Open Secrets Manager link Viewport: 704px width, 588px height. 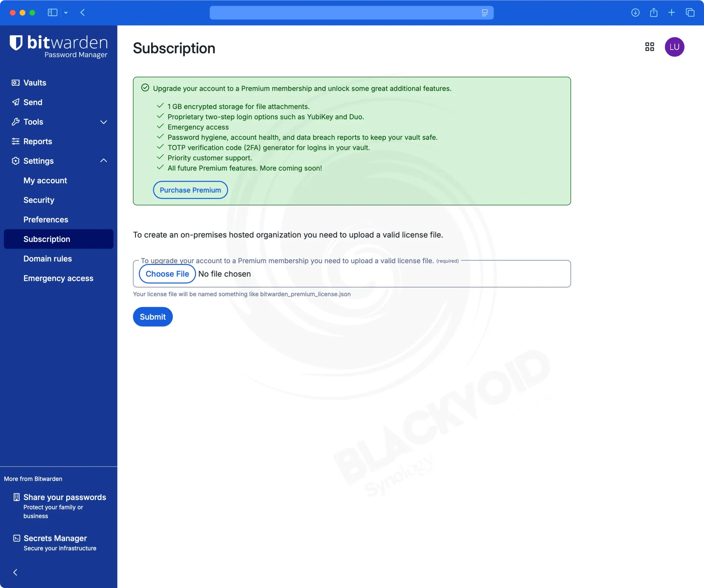[x=55, y=538]
